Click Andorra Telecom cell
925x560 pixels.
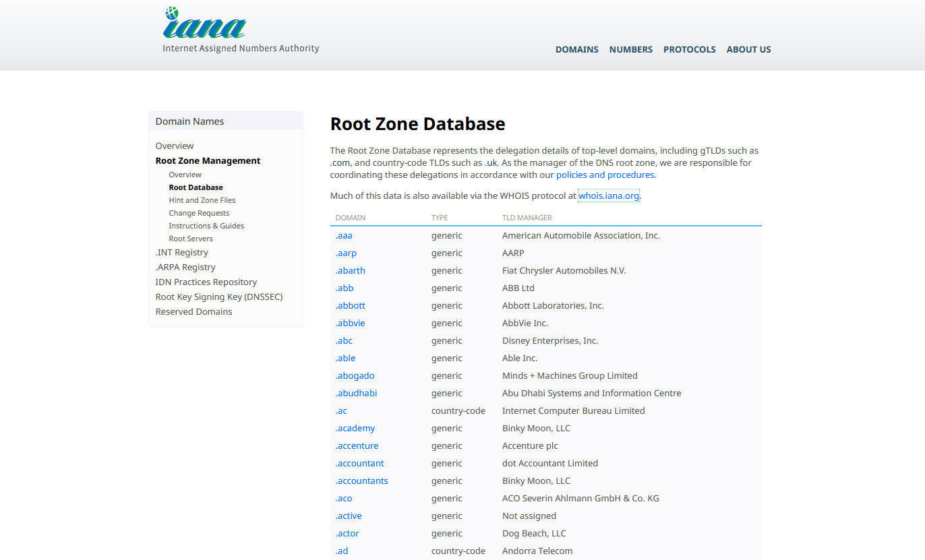pos(537,551)
